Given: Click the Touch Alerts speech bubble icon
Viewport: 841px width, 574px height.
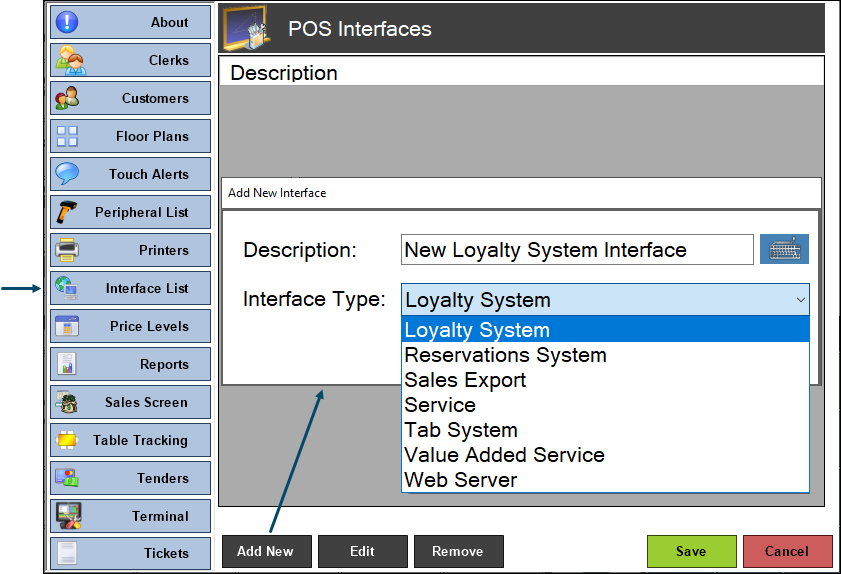Looking at the screenshot, I should [67, 174].
